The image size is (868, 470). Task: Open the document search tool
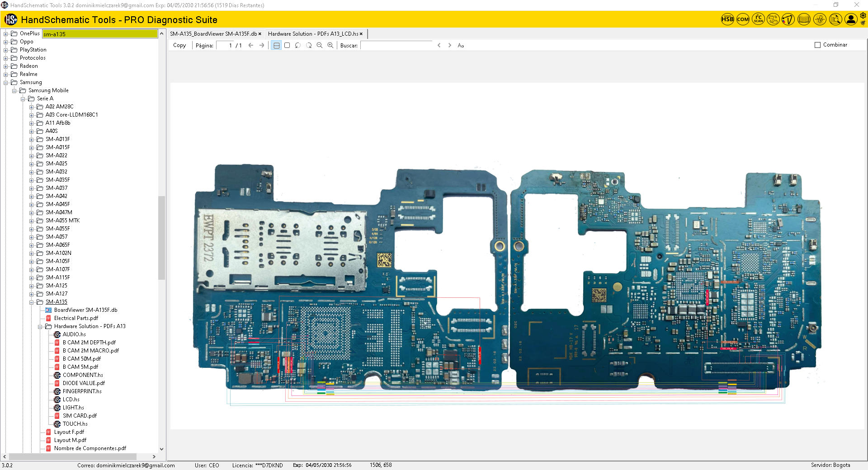click(835, 19)
